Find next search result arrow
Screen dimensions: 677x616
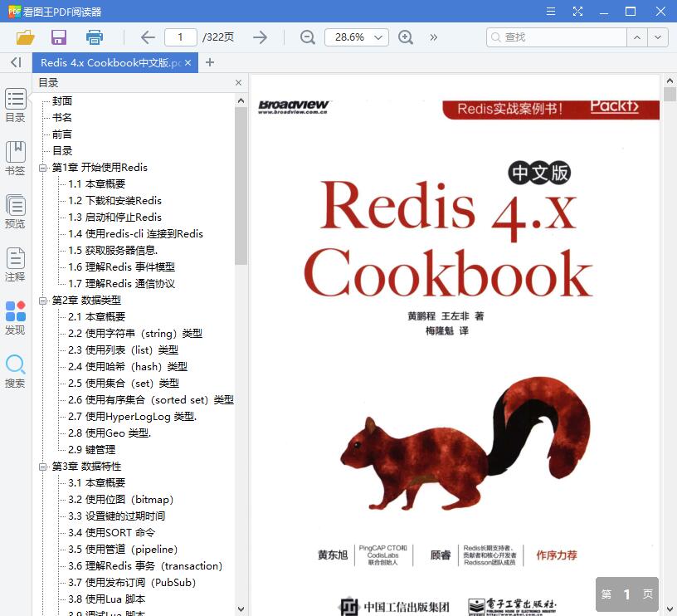click(x=658, y=37)
